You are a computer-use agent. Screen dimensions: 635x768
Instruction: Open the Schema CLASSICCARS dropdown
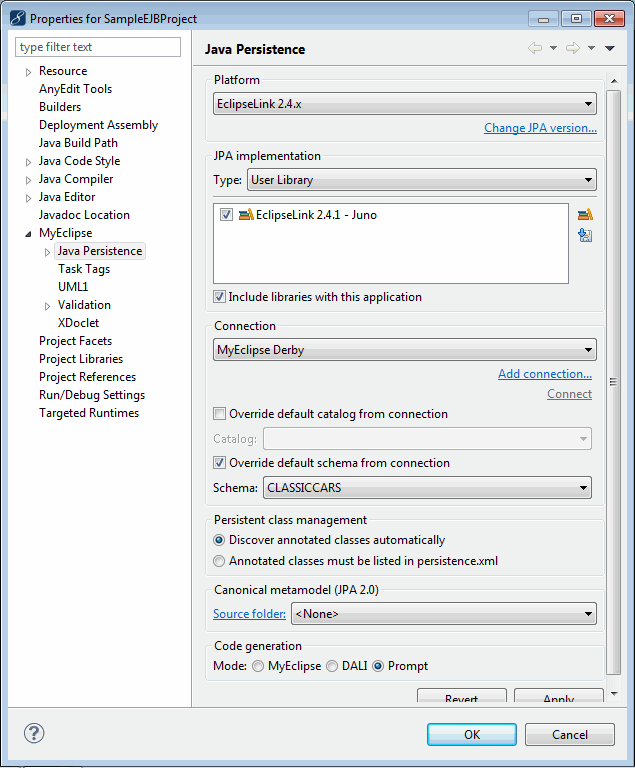(427, 488)
